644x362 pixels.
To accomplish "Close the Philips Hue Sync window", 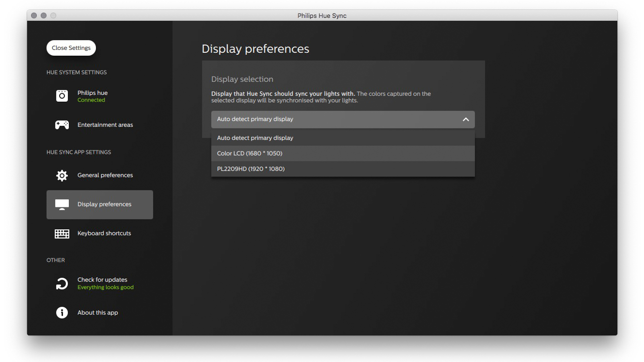I will coord(34,16).
